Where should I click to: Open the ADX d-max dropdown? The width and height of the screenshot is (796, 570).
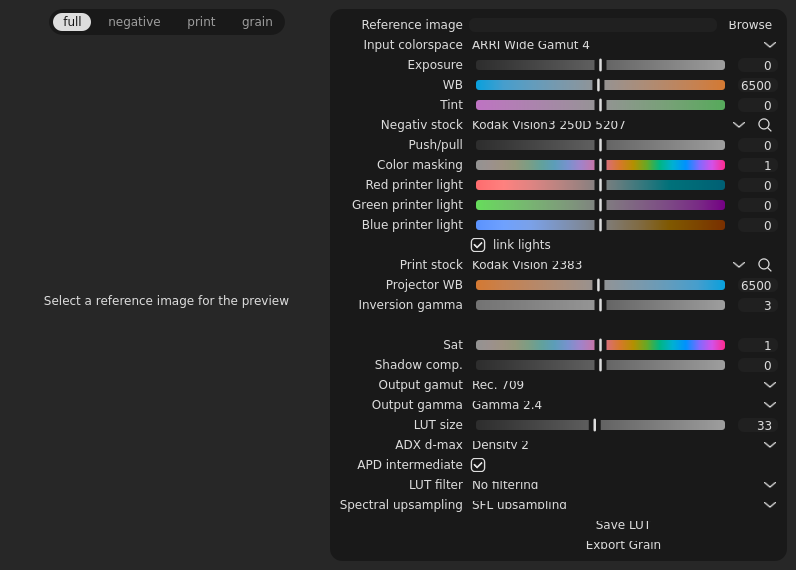[624, 445]
